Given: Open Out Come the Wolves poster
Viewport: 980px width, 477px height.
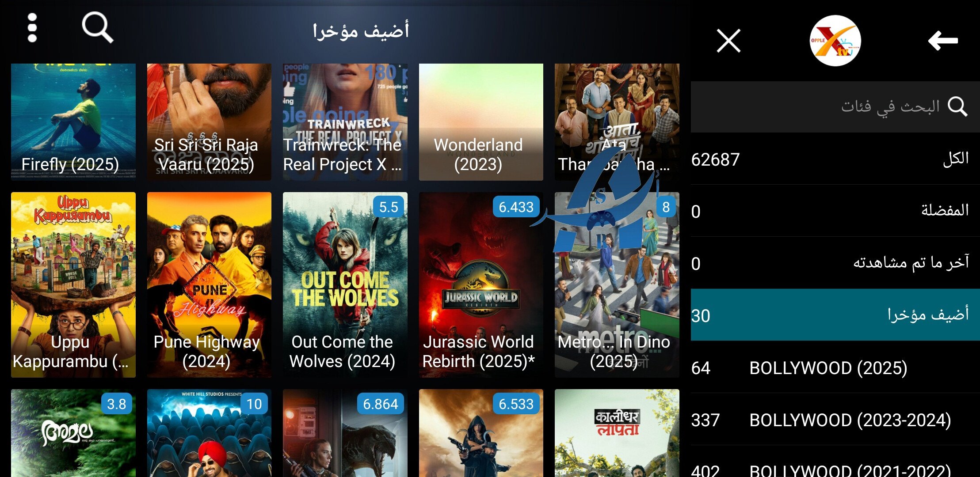Looking at the screenshot, I should coord(345,284).
